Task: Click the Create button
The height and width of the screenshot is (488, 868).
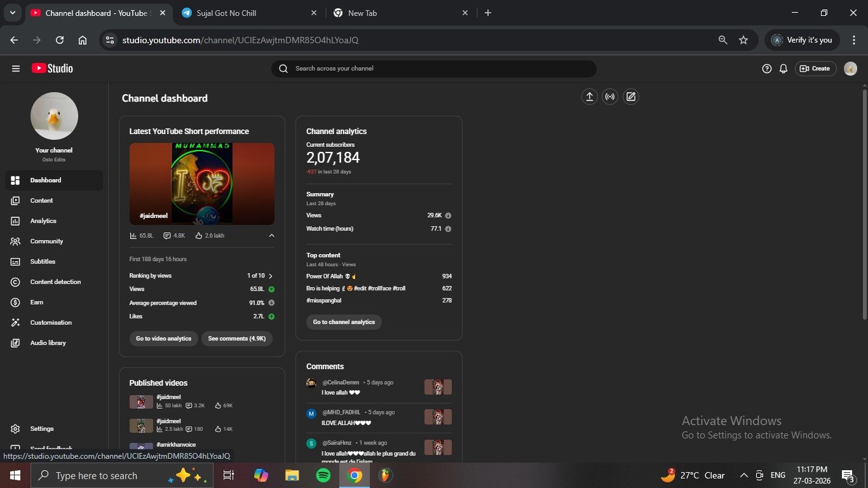Action: click(x=815, y=69)
